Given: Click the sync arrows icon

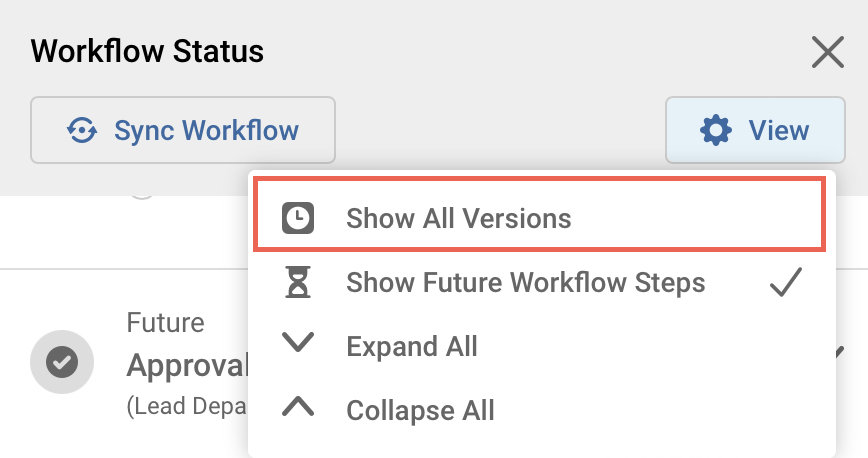Looking at the screenshot, I should click(x=82, y=130).
